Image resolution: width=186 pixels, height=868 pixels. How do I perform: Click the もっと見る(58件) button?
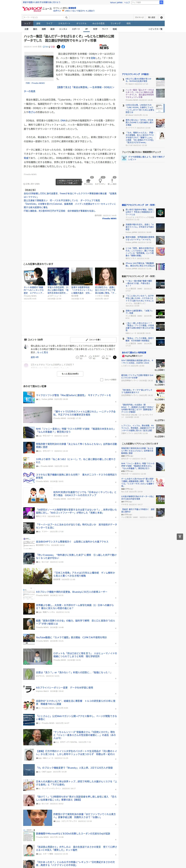pos(70,374)
